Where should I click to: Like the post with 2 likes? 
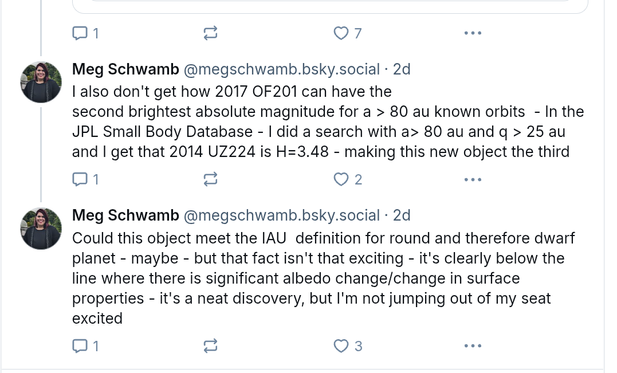(348, 179)
